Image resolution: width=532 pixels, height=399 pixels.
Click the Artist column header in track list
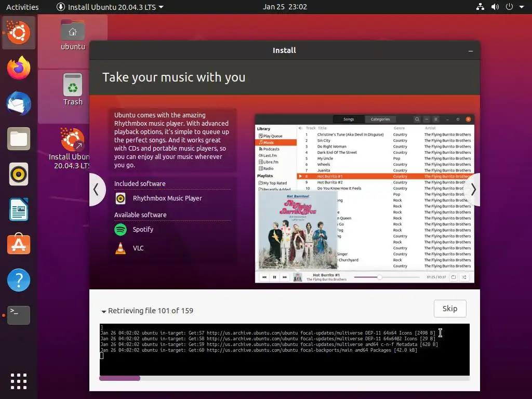coord(430,128)
